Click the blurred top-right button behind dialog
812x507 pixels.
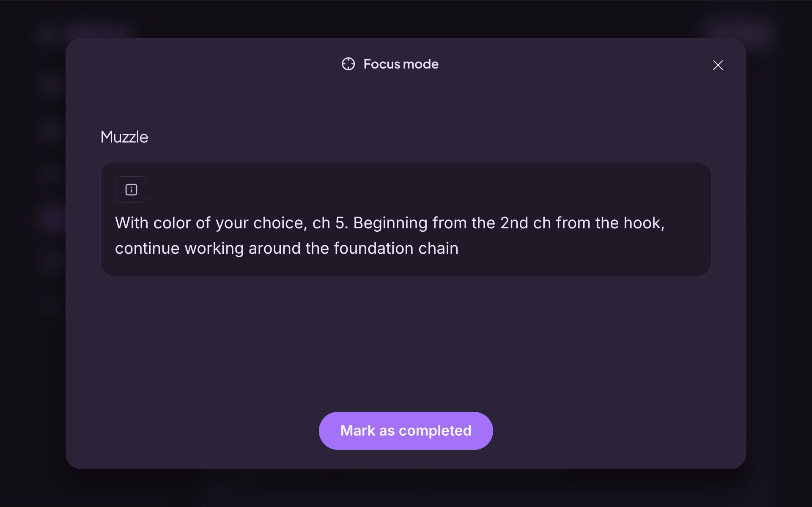click(x=738, y=31)
